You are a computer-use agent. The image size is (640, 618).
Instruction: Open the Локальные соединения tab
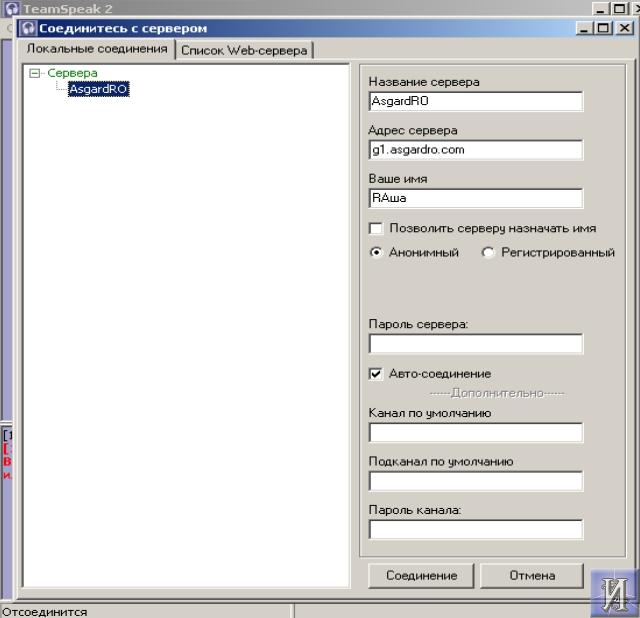[97, 49]
